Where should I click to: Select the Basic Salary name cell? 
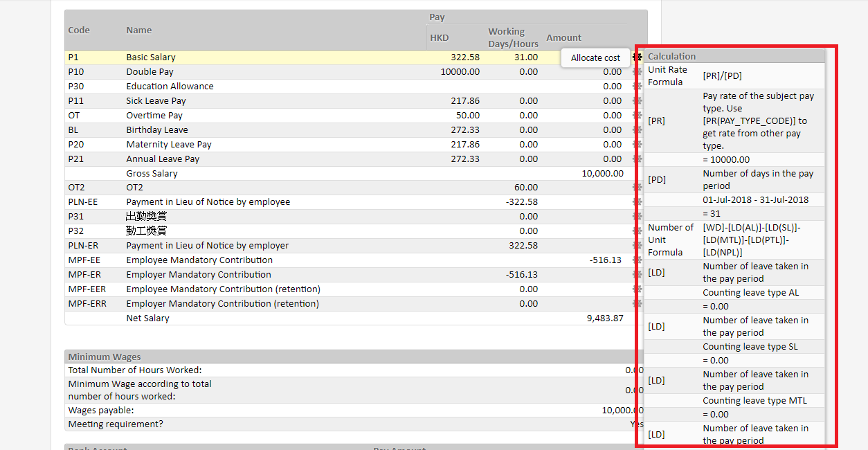pos(151,57)
